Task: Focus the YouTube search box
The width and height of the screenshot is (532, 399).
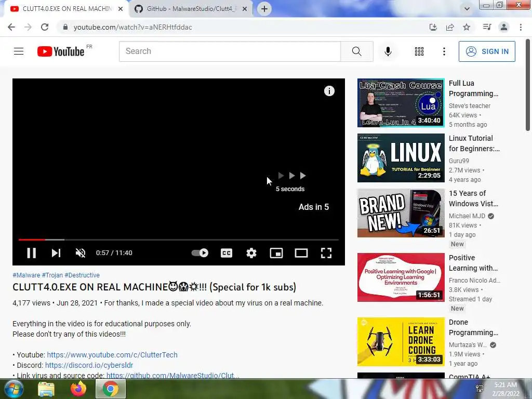Action: click(x=230, y=51)
